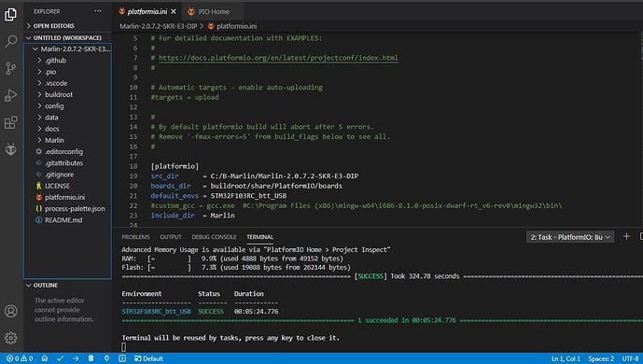Click the PlatformIO Home icon in the status bar
The height and width of the screenshot is (364, 643).
point(45,358)
